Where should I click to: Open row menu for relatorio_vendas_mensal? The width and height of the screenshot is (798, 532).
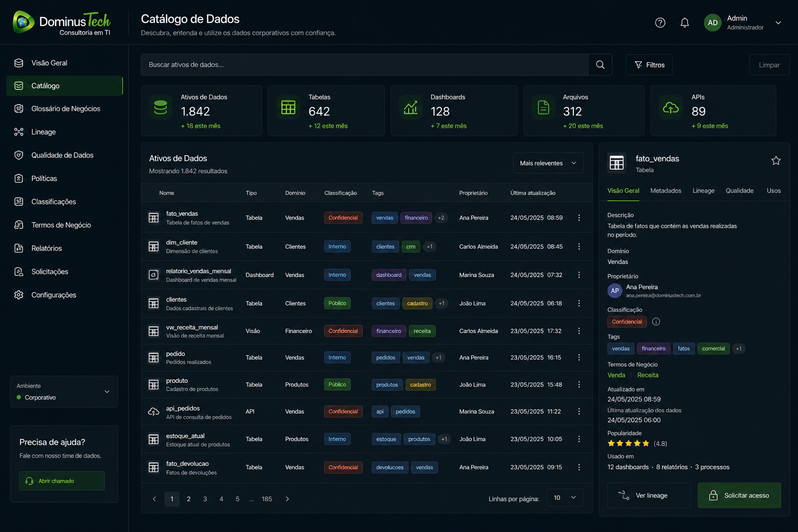click(579, 275)
